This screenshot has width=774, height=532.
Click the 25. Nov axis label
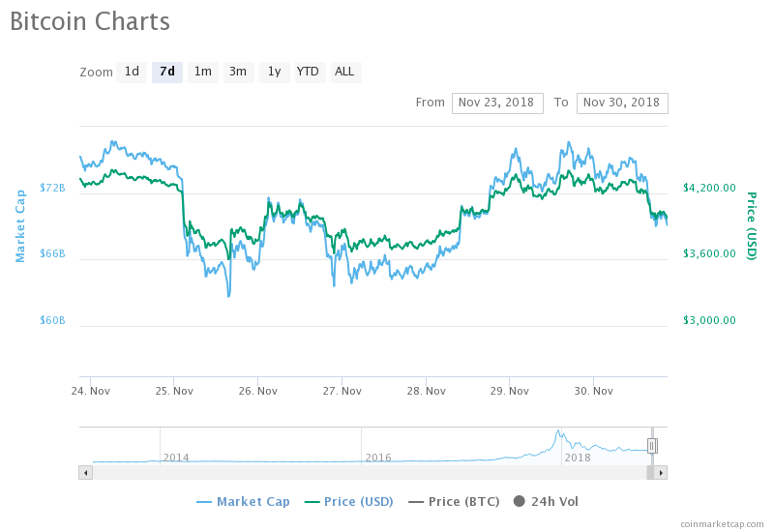pyautogui.click(x=174, y=392)
